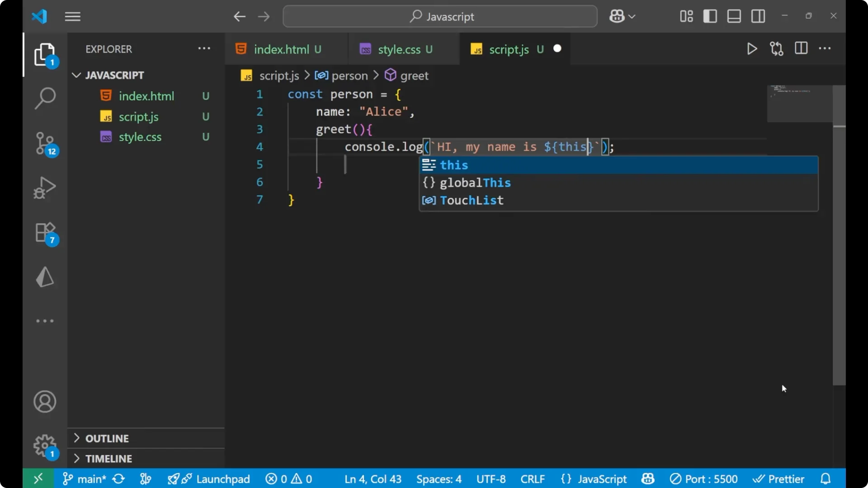Click the Javascript command center search box
The image size is (868, 488).
[x=440, y=17]
